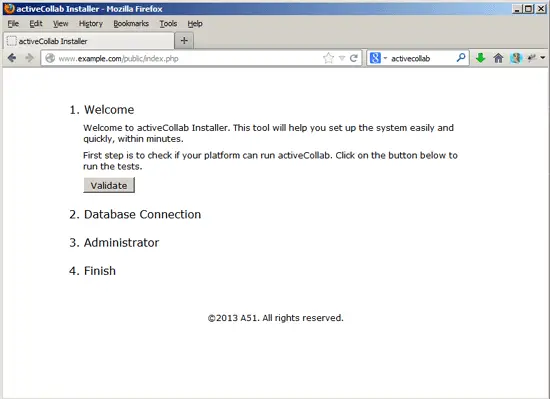
Task: Open the Tools menu
Action: point(168,23)
